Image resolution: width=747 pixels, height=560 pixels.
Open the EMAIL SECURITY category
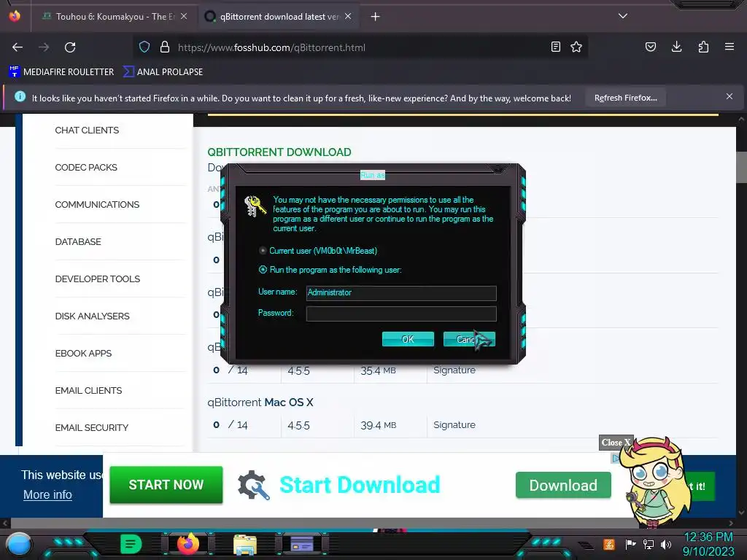coord(91,427)
